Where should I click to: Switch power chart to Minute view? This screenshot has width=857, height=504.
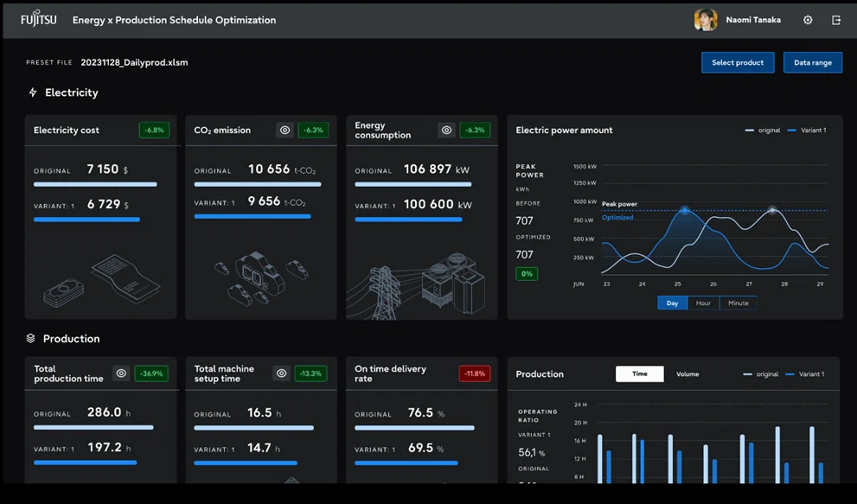(x=738, y=303)
